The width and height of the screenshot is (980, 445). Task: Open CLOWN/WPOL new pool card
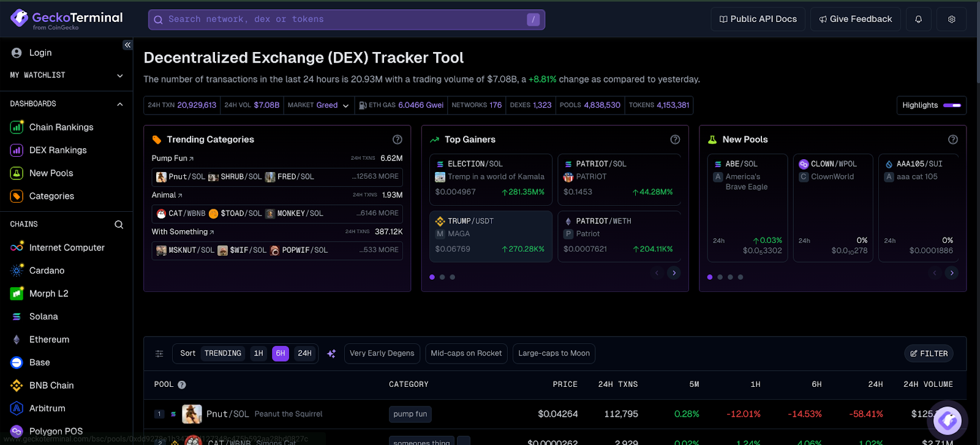pyautogui.click(x=833, y=208)
